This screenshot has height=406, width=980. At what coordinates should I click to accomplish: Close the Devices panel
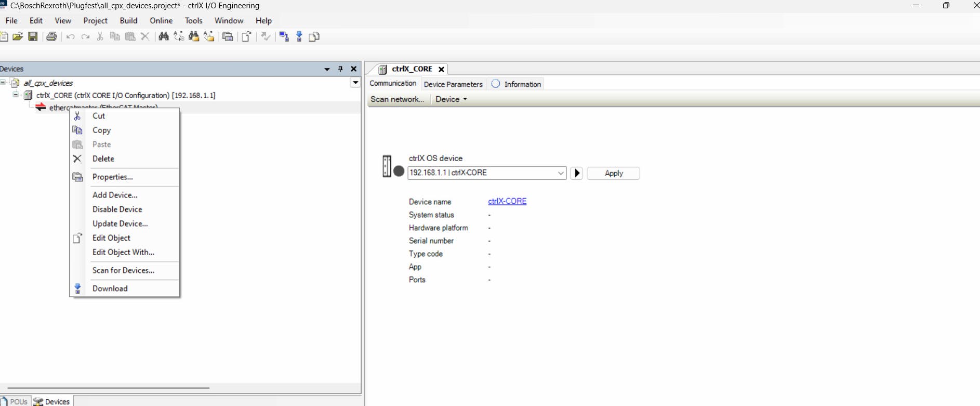point(354,69)
